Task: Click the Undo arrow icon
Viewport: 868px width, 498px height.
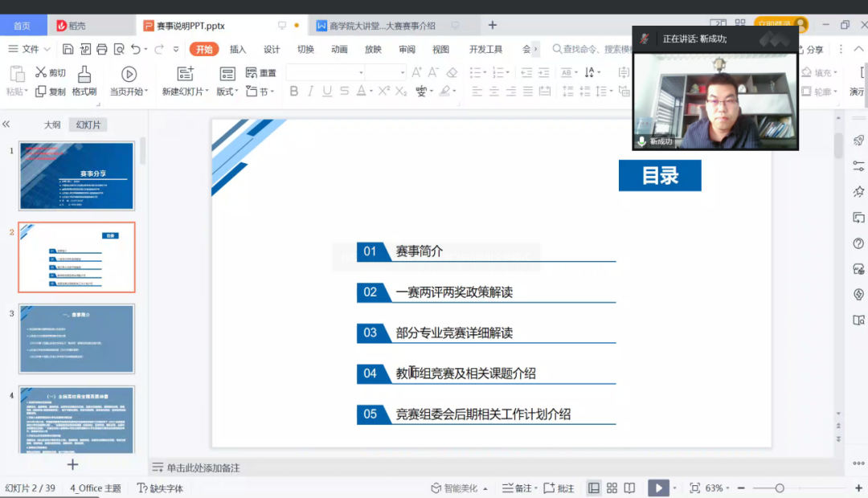Action: 136,49
